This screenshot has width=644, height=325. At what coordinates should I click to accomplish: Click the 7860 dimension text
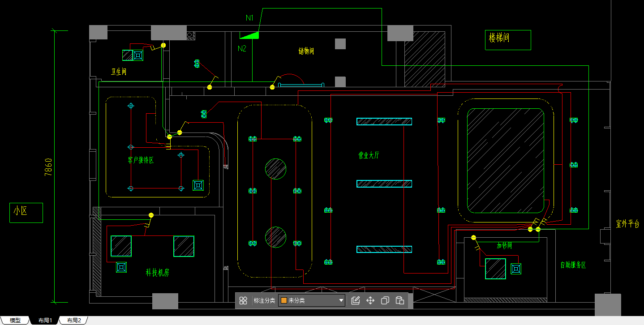click(48, 167)
